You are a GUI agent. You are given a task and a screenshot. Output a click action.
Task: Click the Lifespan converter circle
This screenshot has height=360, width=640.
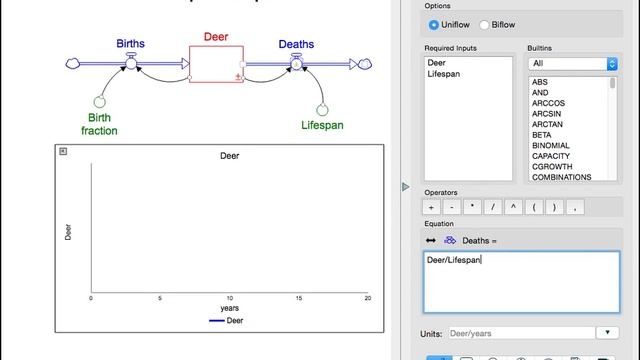point(322,110)
